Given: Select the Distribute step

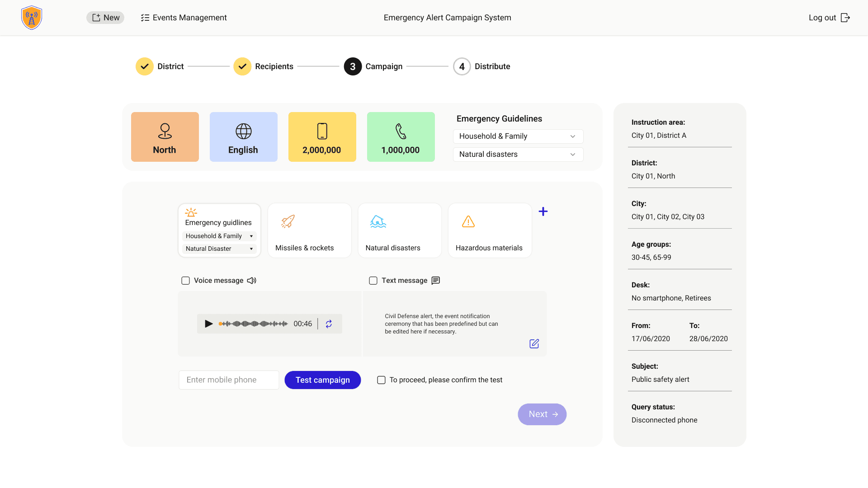Looking at the screenshot, I should 462,66.
